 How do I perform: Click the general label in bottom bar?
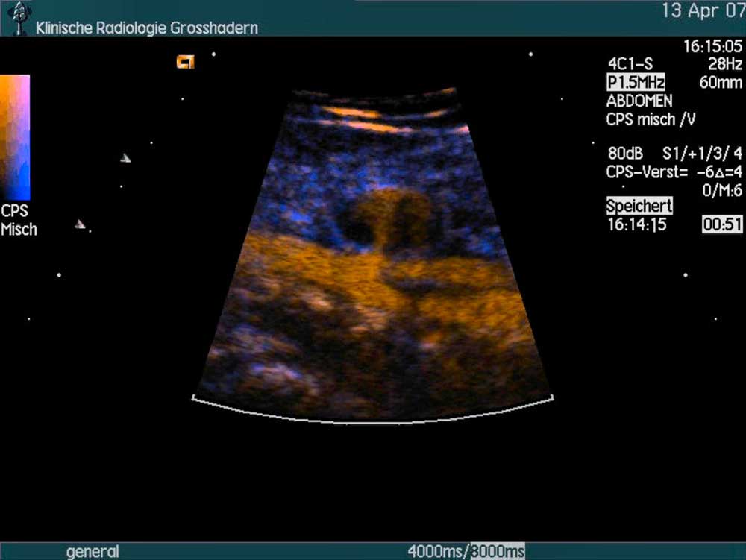[x=93, y=552]
